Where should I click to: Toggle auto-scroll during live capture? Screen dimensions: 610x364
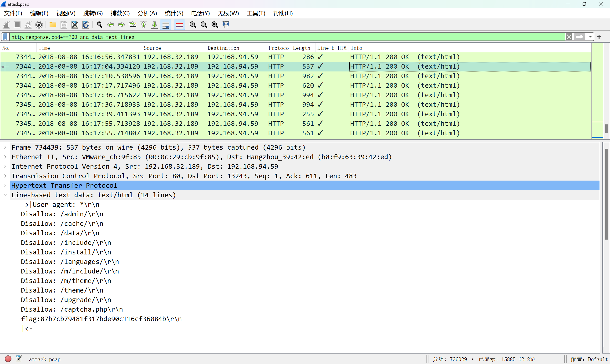click(166, 25)
